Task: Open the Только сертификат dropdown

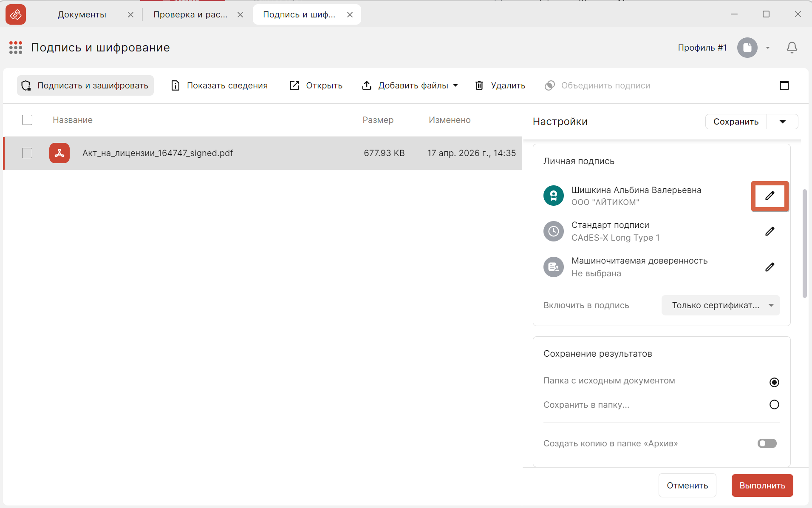Action: coord(721,305)
